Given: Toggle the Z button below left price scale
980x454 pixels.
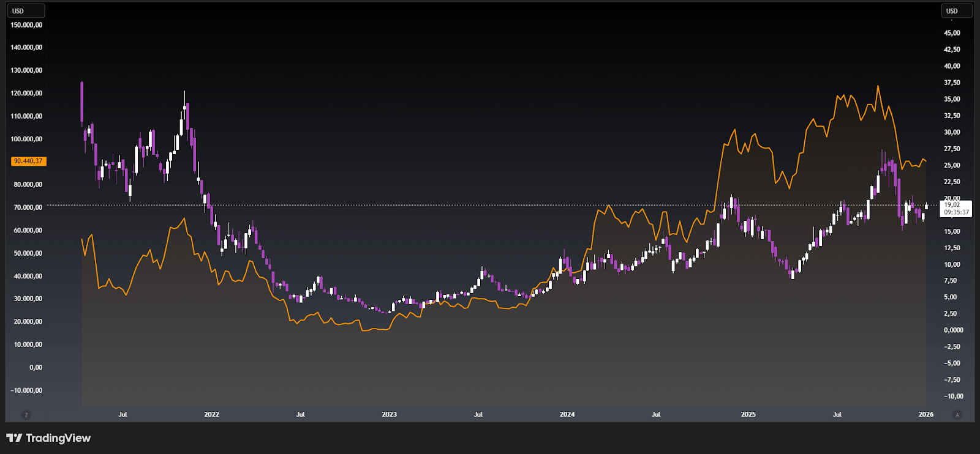Looking at the screenshot, I should (x=26, y=415).
